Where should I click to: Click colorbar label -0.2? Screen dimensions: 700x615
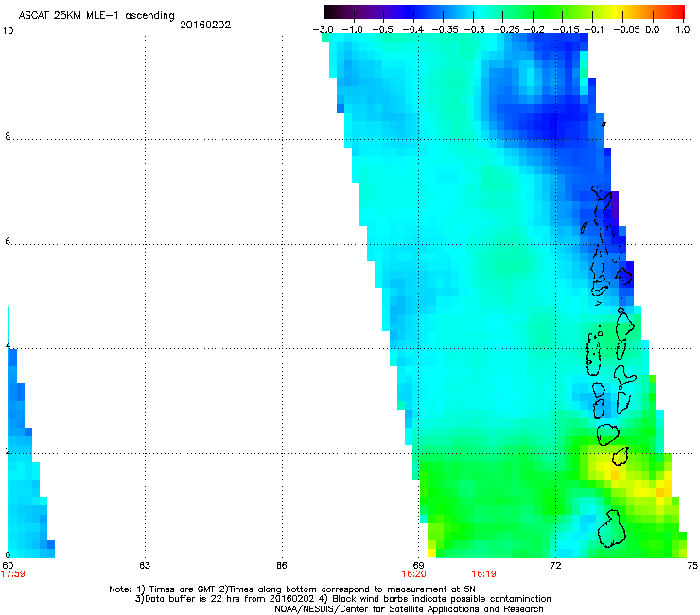click(534, 30)
